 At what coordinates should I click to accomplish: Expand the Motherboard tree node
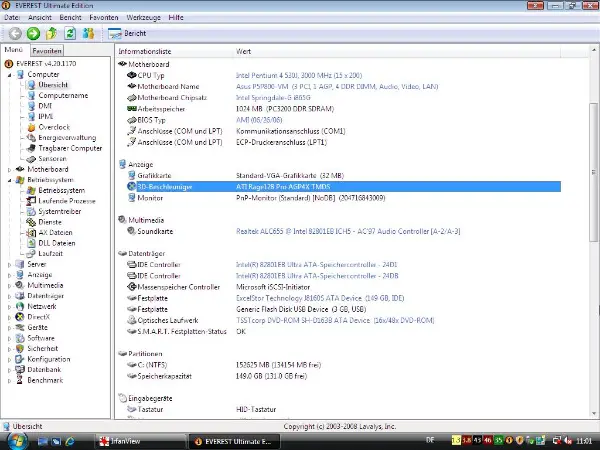9,169
